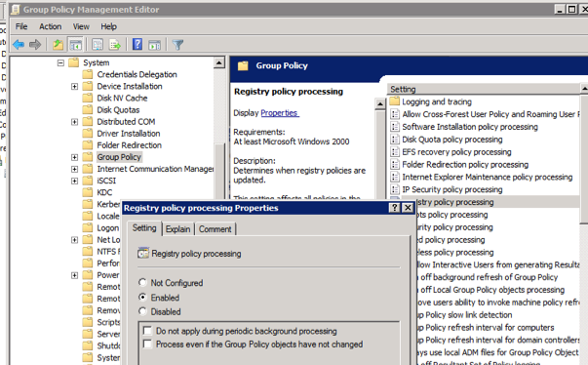Switch to the Explain tab
Screen dimensions: 588x365
coord(177,228)
